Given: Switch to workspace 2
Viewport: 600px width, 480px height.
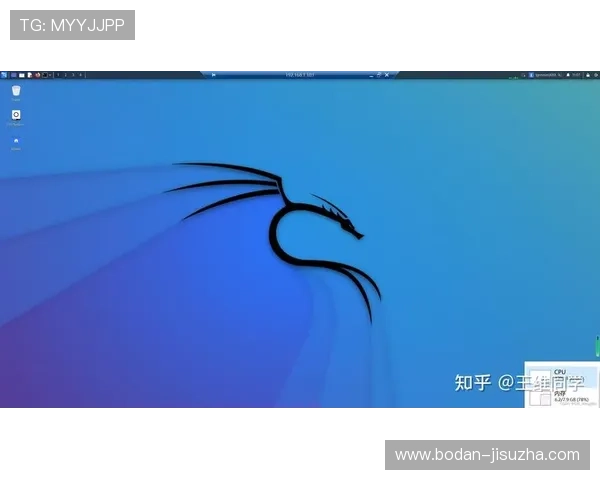Looking at the screenshot, I should click(65, 75).
